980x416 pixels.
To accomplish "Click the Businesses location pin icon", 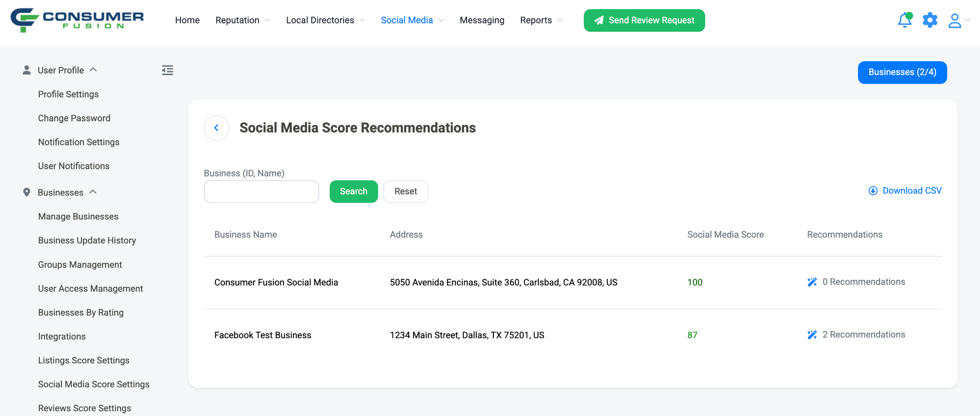I will tap(27, 192).
